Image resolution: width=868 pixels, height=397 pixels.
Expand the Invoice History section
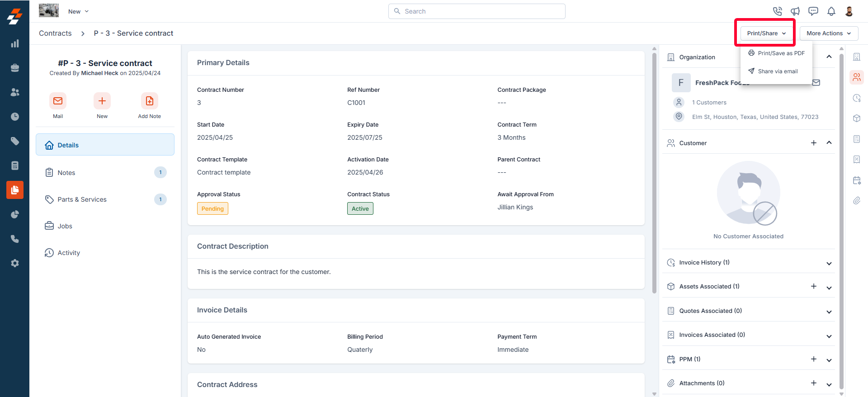click(829, 263)
